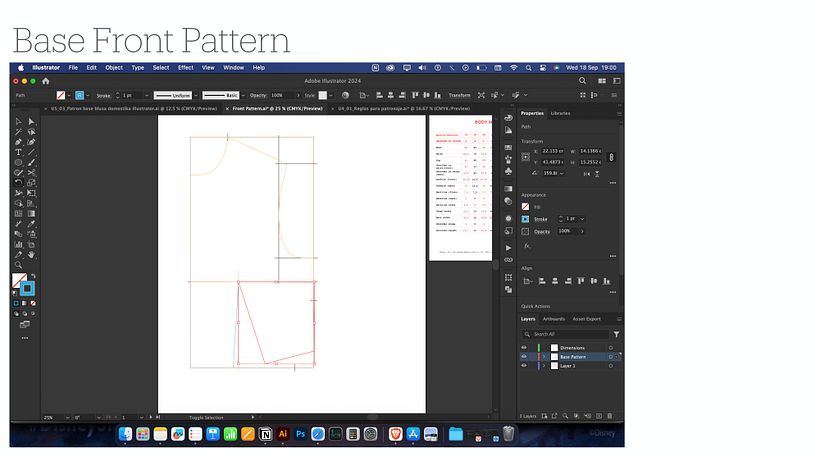Image resolution: width=820 pixels, height=461 pixels.
Task: Select the Selection arrow tool
Action: 18,122
